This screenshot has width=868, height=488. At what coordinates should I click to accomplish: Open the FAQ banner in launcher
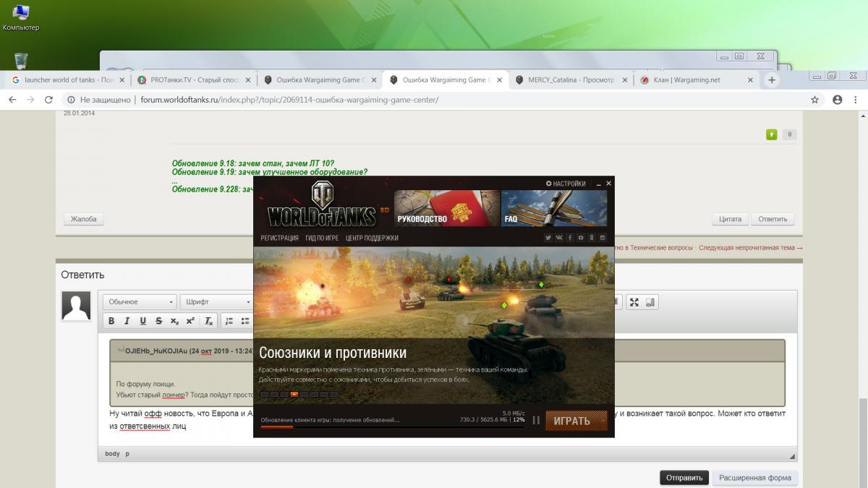tap(554, 208)
